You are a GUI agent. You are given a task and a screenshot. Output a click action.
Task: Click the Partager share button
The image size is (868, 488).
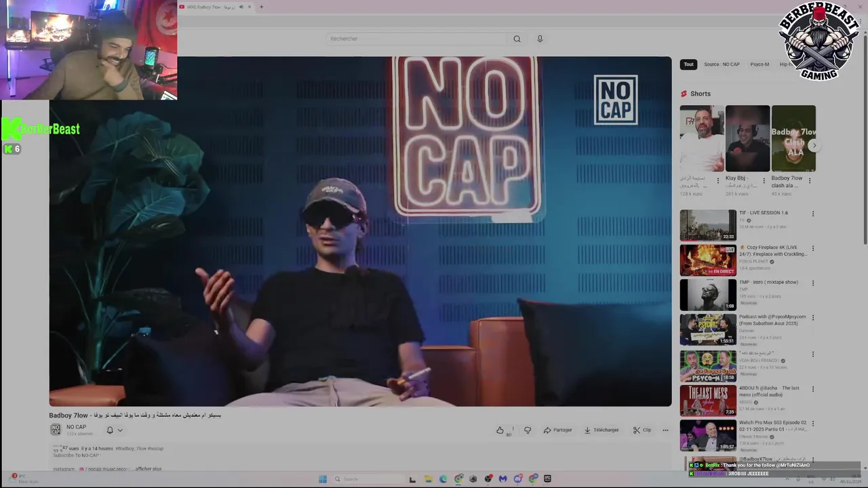pyautogui.click(x=557, y=430)
